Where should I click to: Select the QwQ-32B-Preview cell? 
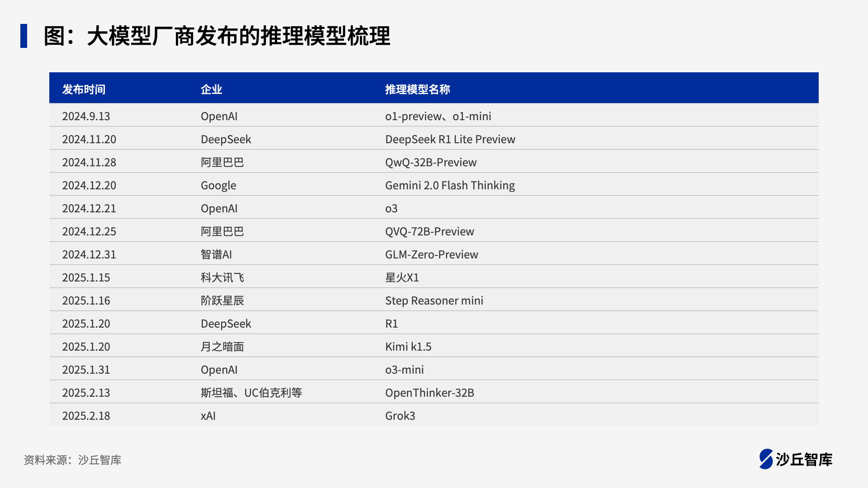click(430, 162)
